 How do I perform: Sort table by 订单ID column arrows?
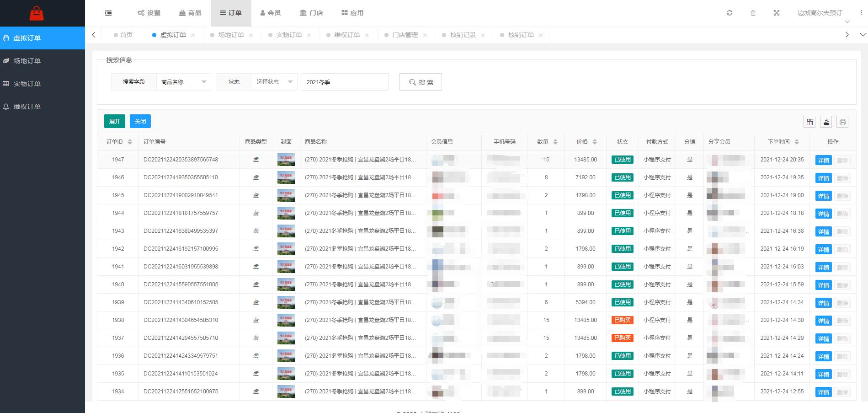pyautogui.click(x=130, y=142)
